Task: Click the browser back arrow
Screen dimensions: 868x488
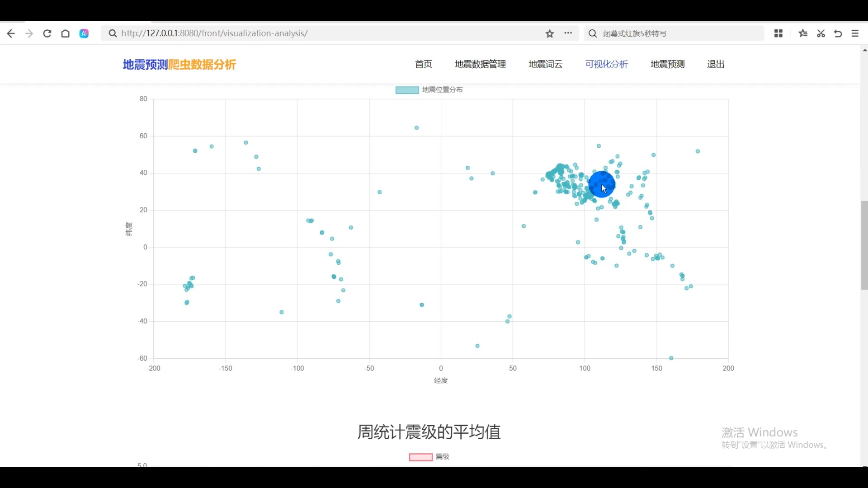Action: pyautogui.click(x=11, y=33)
